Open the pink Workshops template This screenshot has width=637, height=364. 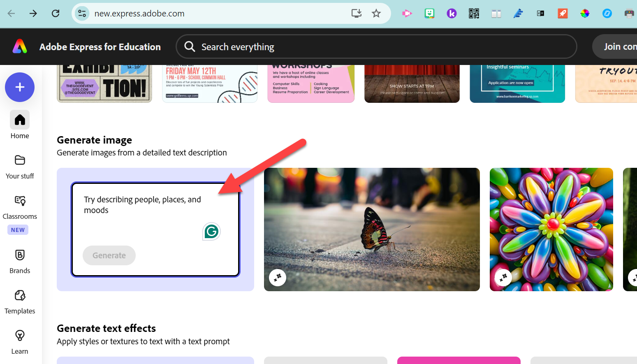tap(311, 83)
